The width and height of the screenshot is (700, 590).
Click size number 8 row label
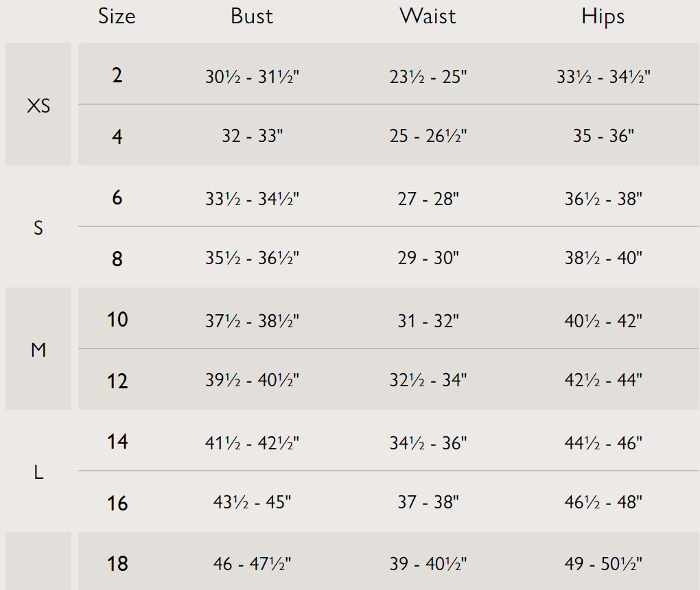tap(117, 259)
